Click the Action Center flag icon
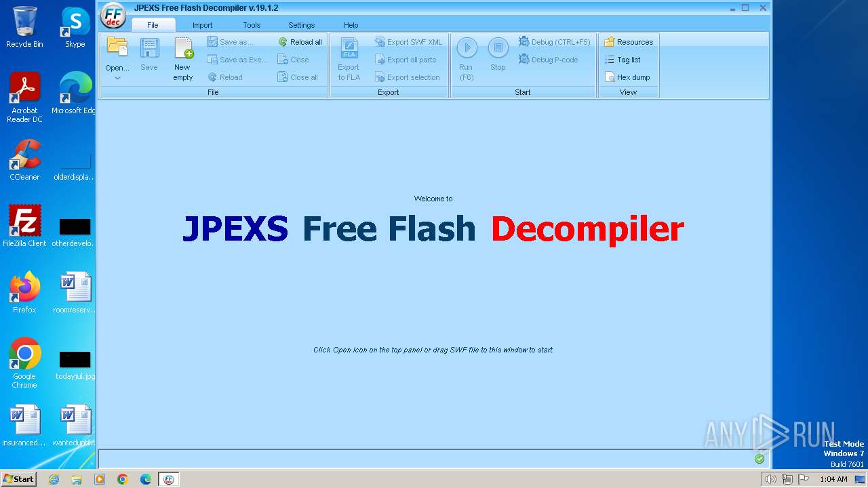This screenshot has height=488, width=868. point(804,479)
